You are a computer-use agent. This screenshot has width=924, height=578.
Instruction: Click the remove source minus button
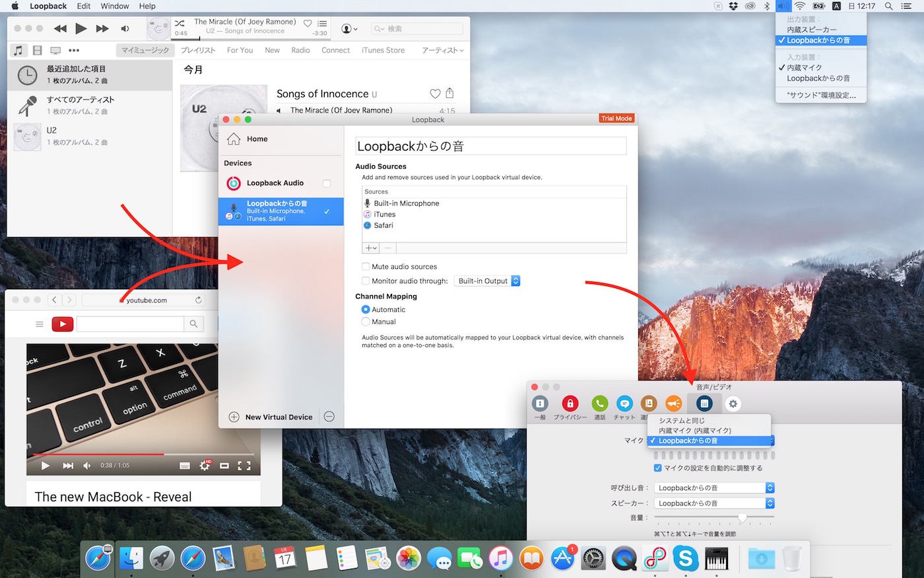(x=388, y=248)
